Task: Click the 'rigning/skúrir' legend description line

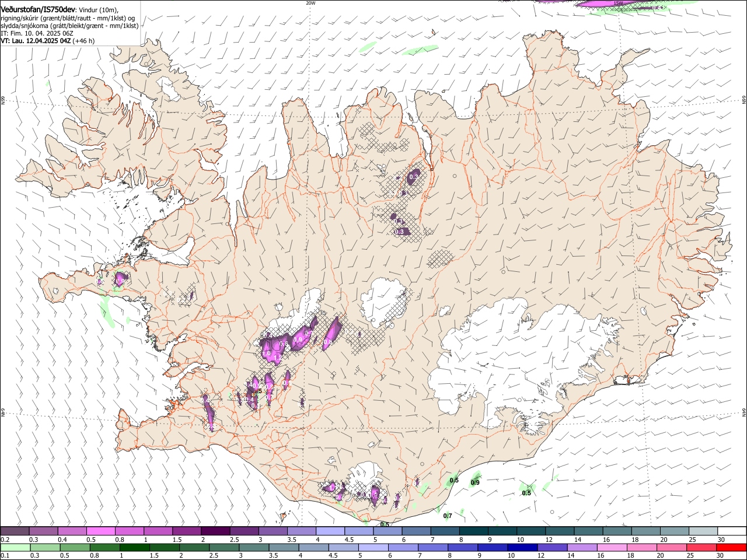Action: click(x=68, y=17)
